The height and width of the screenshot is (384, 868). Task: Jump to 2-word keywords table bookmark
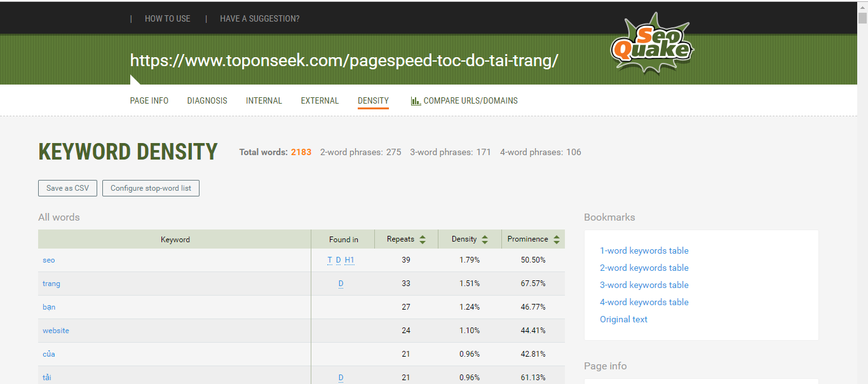click(644, 268)
